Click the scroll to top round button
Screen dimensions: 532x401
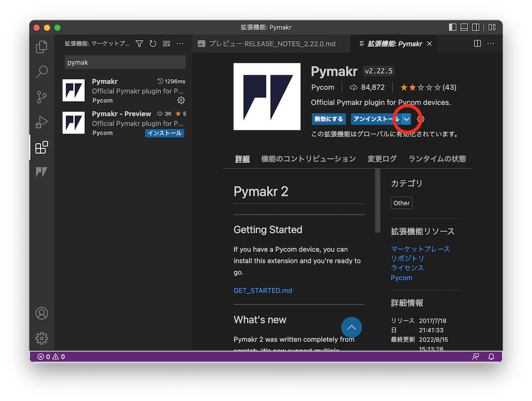click(x=352, y=327)
